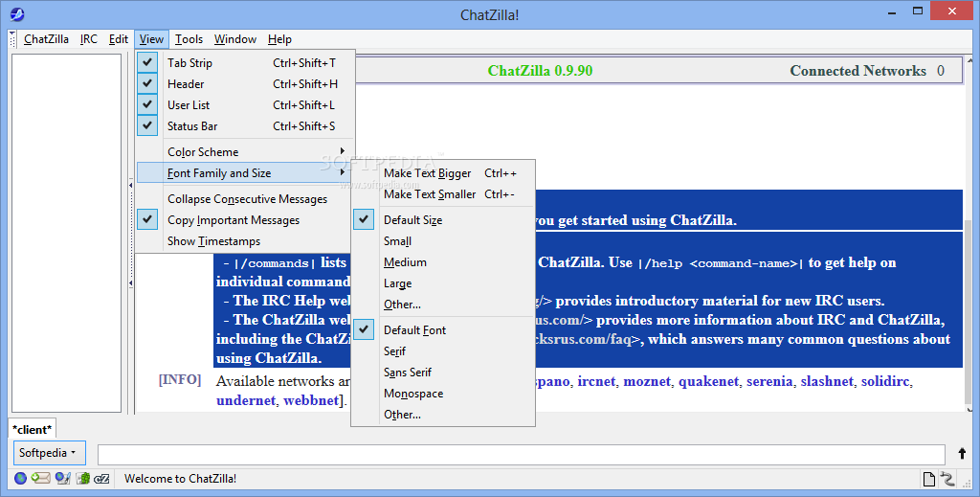Open the IRC menu
980x497 pixels.
89,39
